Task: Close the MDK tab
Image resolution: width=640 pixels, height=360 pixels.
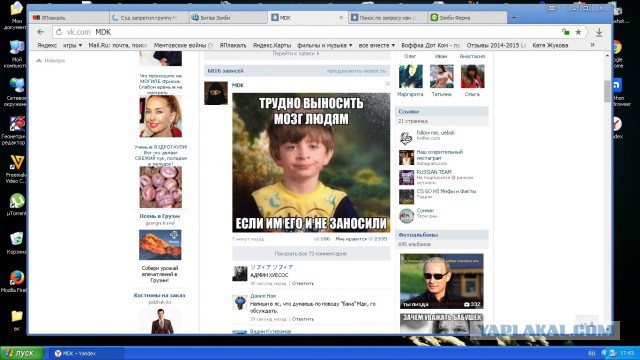Action: pyautogui.click(x=341, y=18)
